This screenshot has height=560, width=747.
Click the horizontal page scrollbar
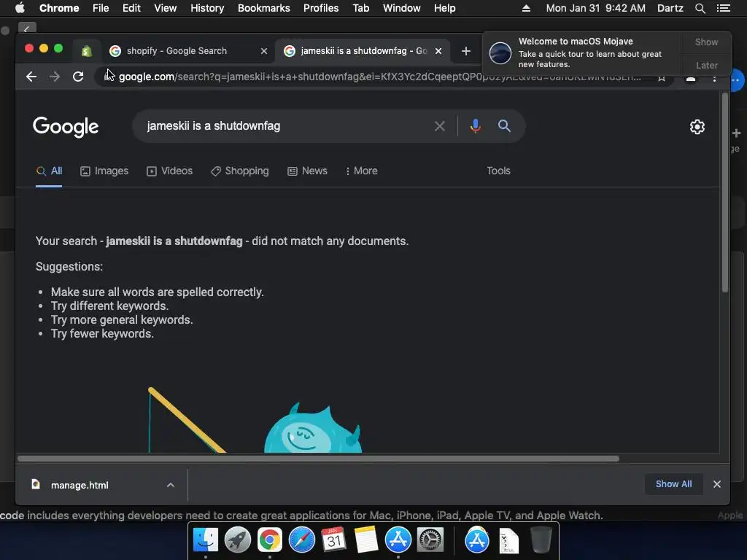coord(318,459)
